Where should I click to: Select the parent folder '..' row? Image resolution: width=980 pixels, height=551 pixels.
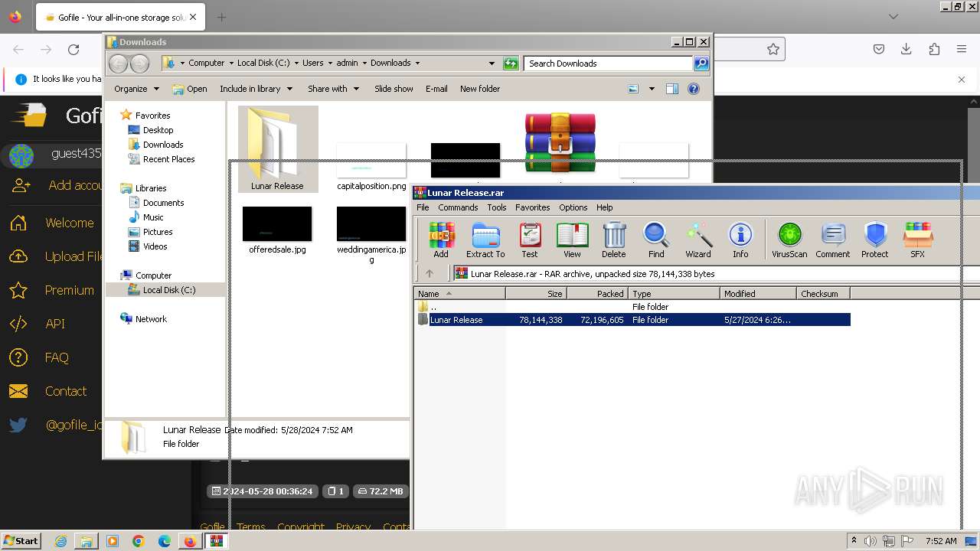(x=633, y=307)
